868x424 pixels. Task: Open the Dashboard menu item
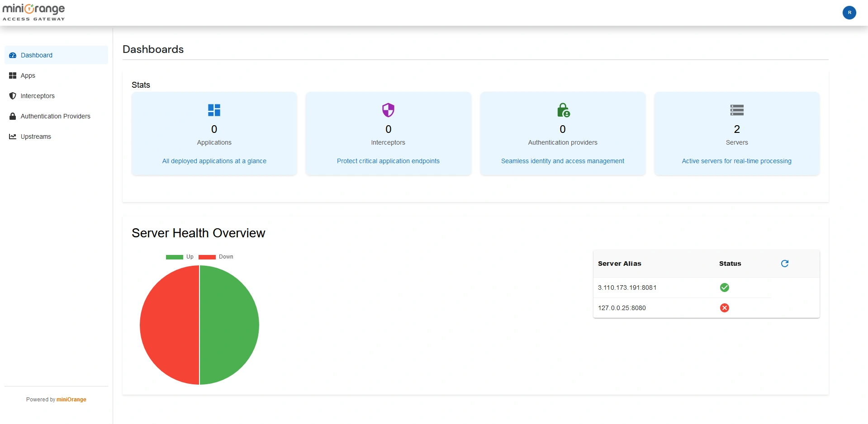coord(56,55)
